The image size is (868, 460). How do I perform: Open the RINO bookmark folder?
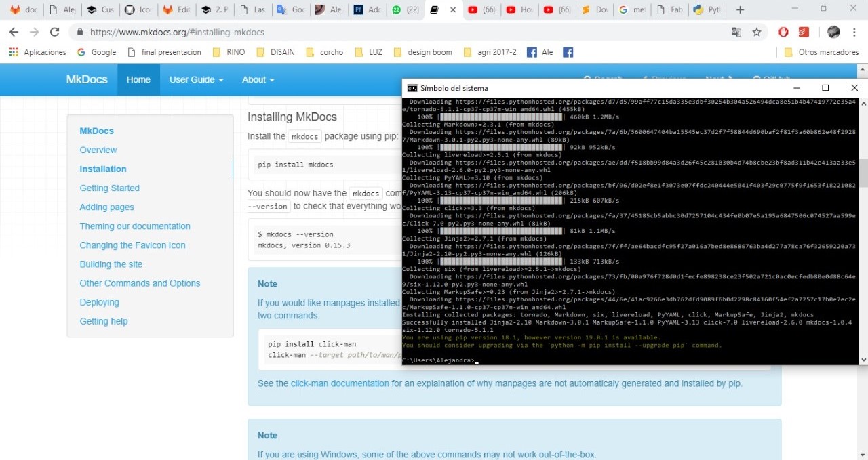229,52
